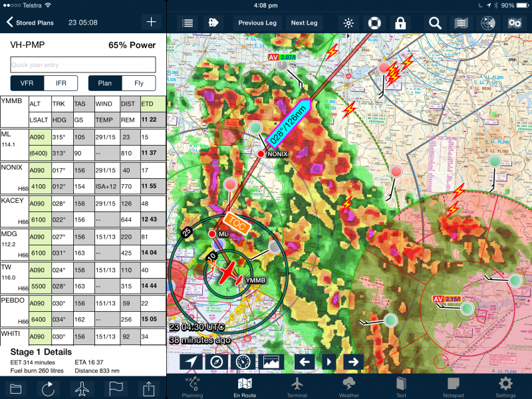Open the Settings tab

(x=505, y=387)
